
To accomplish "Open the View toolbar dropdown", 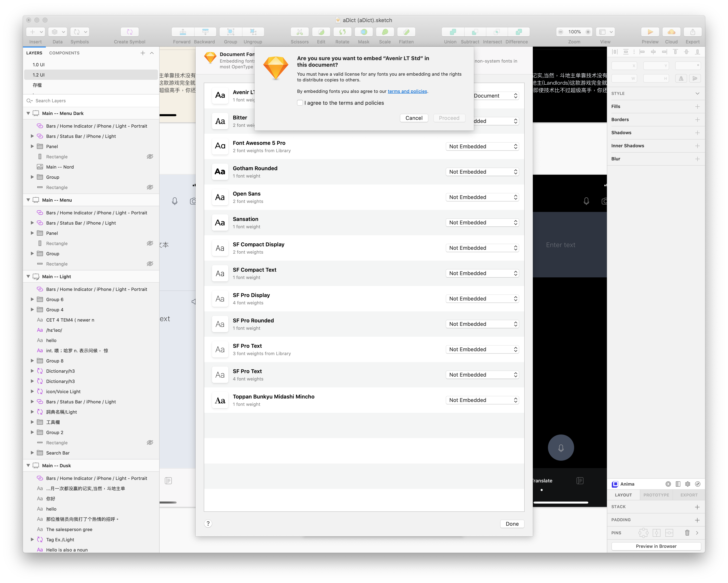I will (x=605, y=32).
